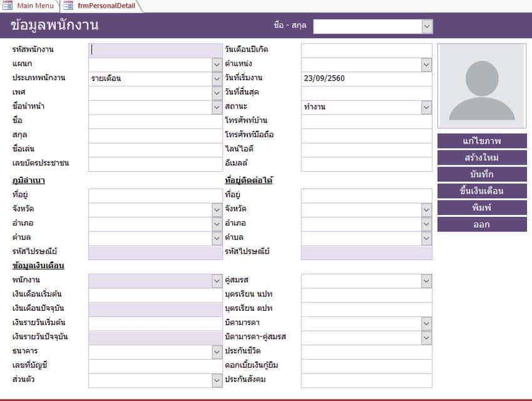Screen dimensions: 532x401
Task: Click the ภูมิลำเนา ที่อยู่ input field
Action: pyautogui.click(x=155, y=195)
